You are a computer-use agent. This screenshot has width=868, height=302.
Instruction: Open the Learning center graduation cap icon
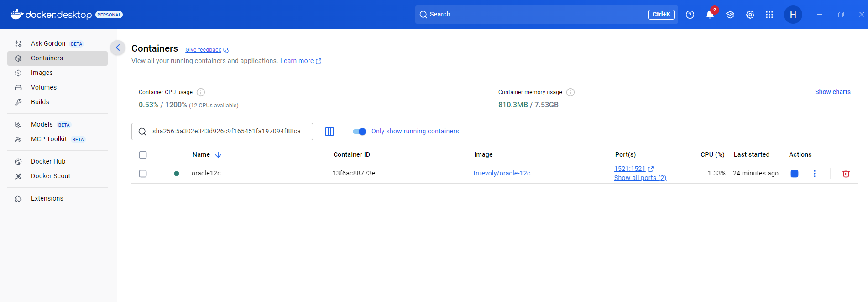click(730, 15)
